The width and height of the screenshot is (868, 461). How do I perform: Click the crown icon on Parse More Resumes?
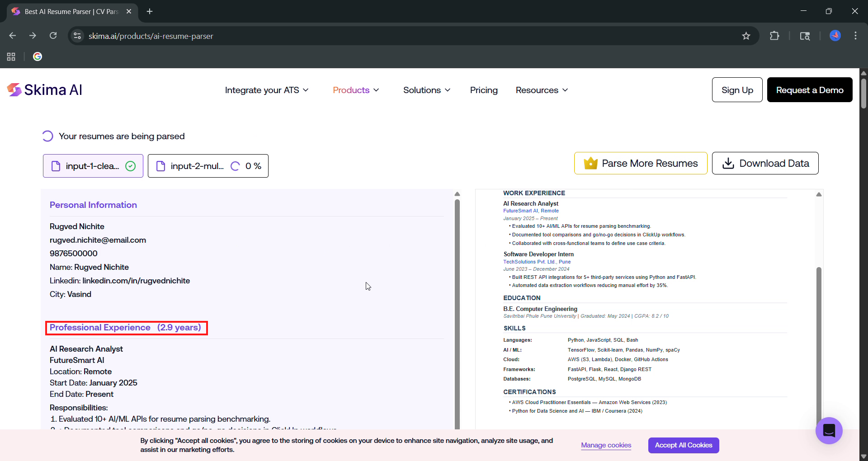tap(590, 163)
